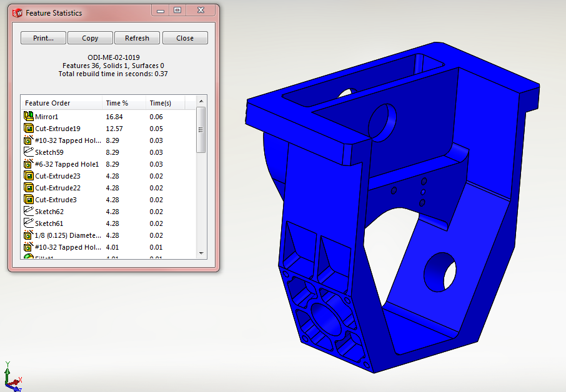Select the Sketch61 row text

click(x=49, y=223)
